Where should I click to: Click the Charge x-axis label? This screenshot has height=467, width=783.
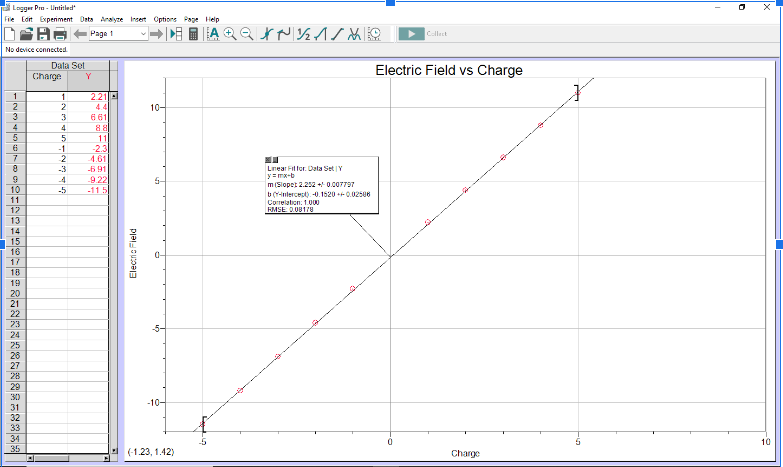(x=465, y=454)
